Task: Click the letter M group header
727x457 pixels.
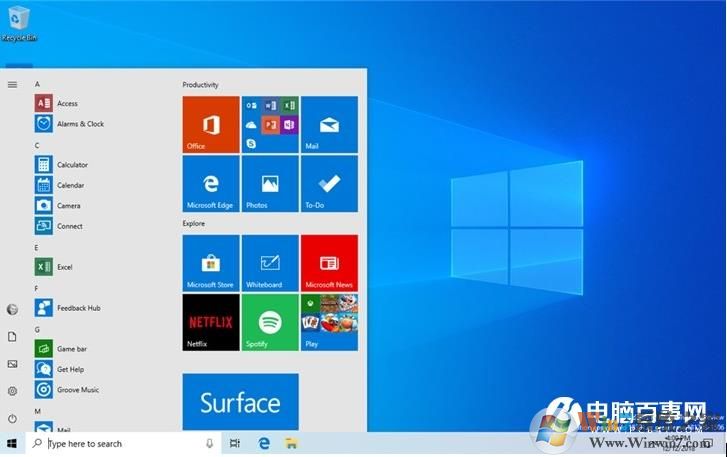Action: 38,411
